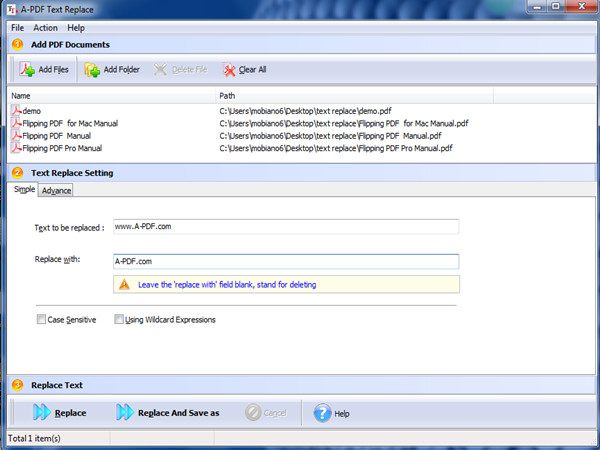600x450 pixels.
Task: Toggle Using Wildcard Expressions checkbox
Action: (x=119, y=319)
